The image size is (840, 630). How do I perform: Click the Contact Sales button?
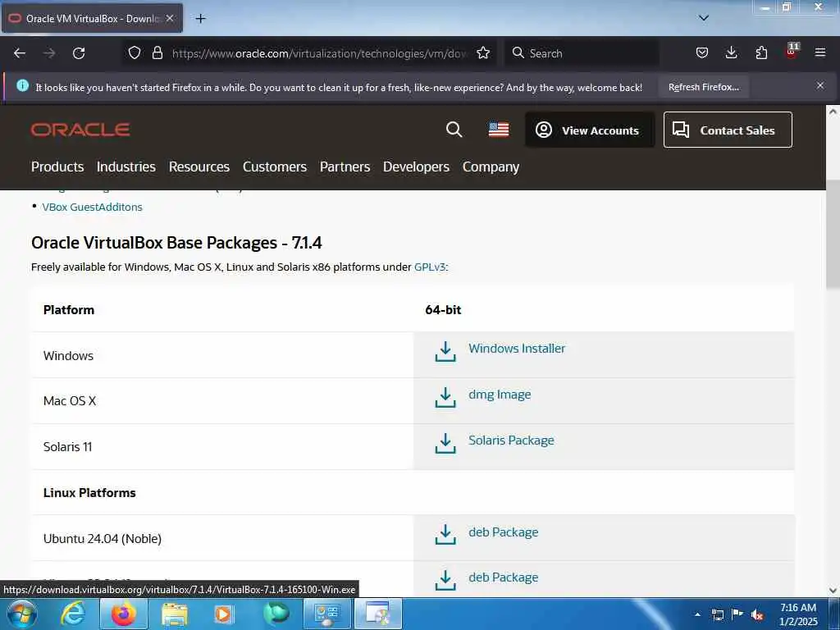(x=728, y=130)
